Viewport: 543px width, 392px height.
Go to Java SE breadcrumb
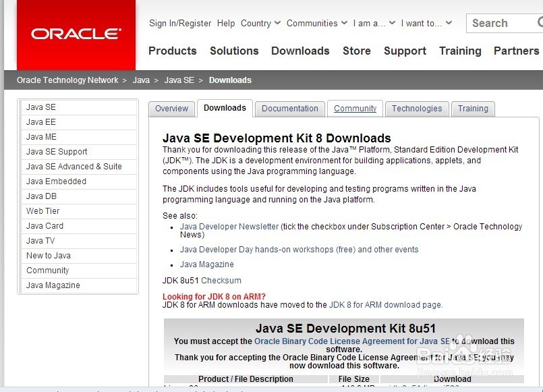click(179, 80)
